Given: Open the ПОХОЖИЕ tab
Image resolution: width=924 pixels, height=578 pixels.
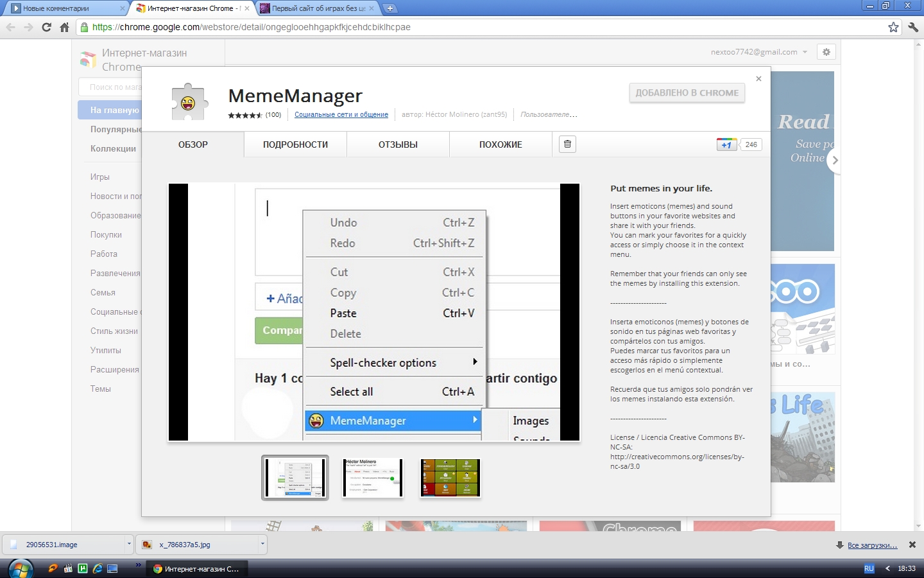Looking at the screenshot, I should [501, 144].
